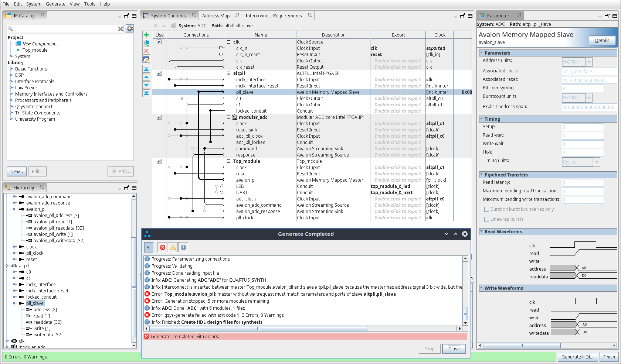Click the move to top arrow icon
This screenshot has width=621, height=364.
(146, 69)
